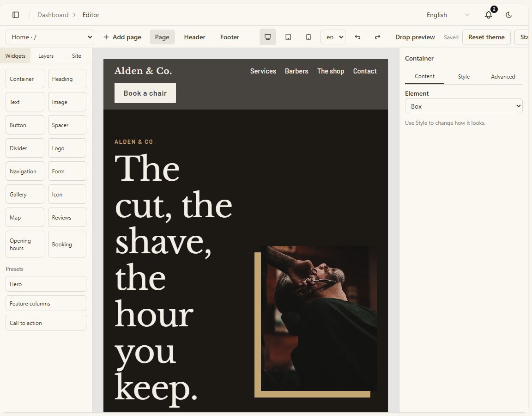This screenshot has height=416, width=532.
Task: Switch to Footer editing mode
Action: pos(230,37)
